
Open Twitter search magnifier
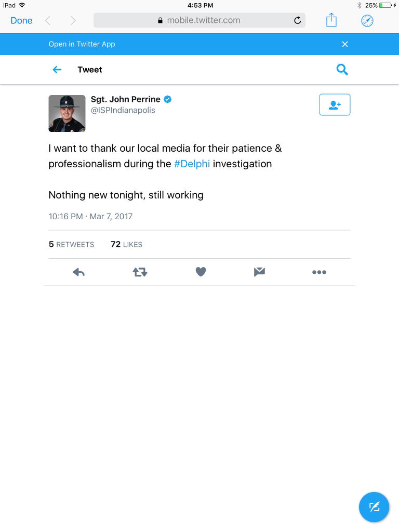point(342,70)
